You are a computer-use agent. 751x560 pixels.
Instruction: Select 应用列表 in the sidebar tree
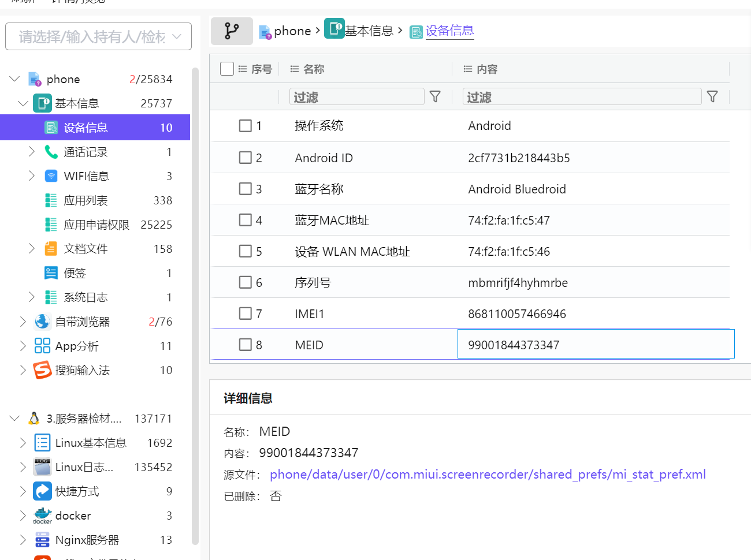(x=85, y=200)
